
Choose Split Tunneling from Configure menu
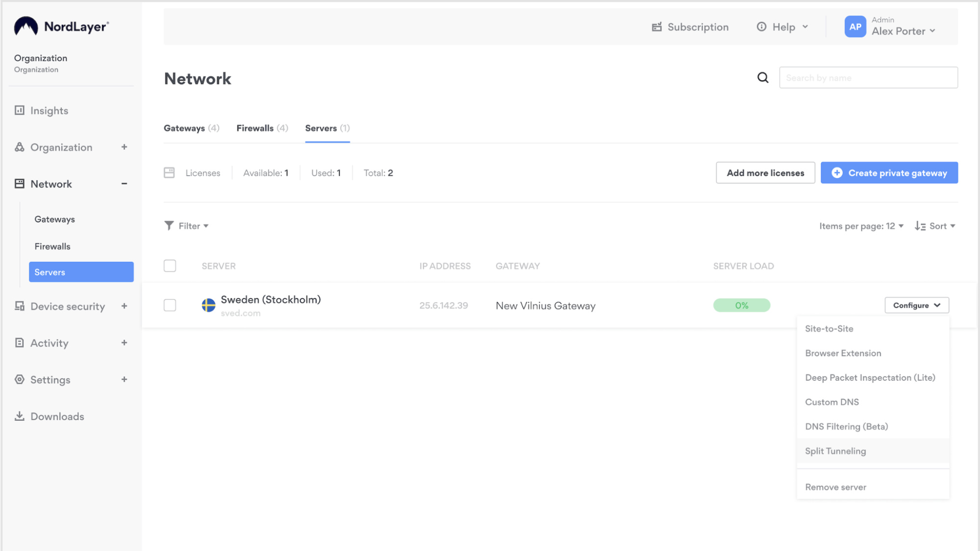pos(835,451)
